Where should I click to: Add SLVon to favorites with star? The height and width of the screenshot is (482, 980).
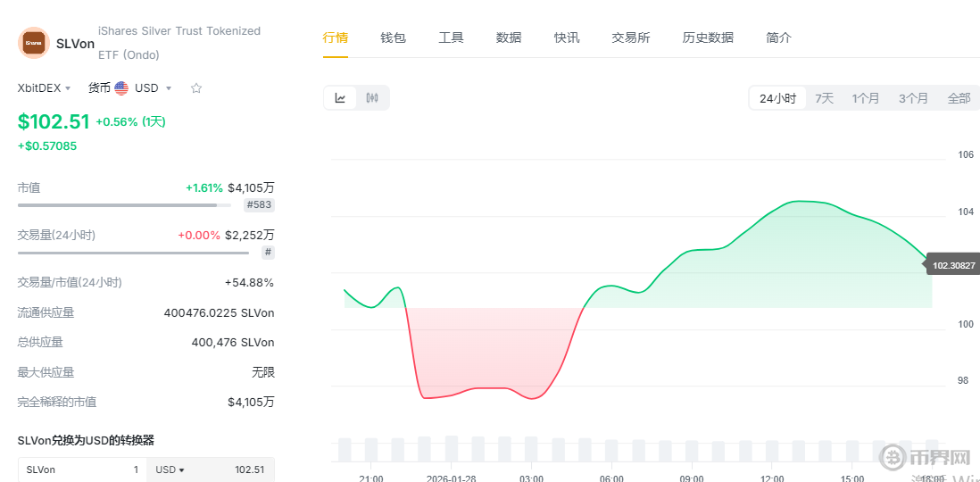196,88
